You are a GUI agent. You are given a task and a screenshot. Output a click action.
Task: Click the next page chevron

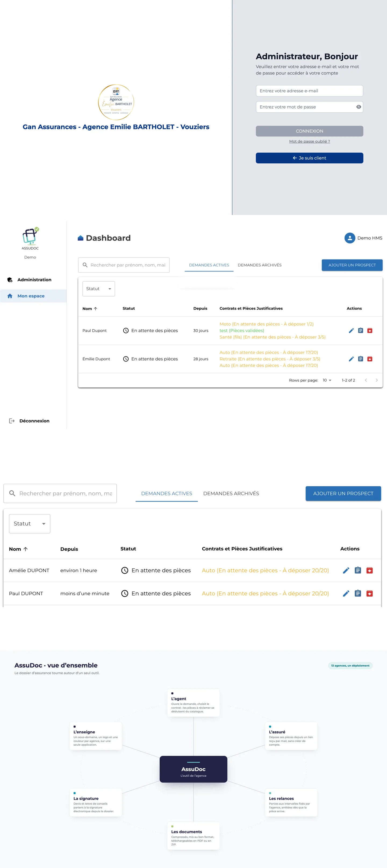pos(377,380)
